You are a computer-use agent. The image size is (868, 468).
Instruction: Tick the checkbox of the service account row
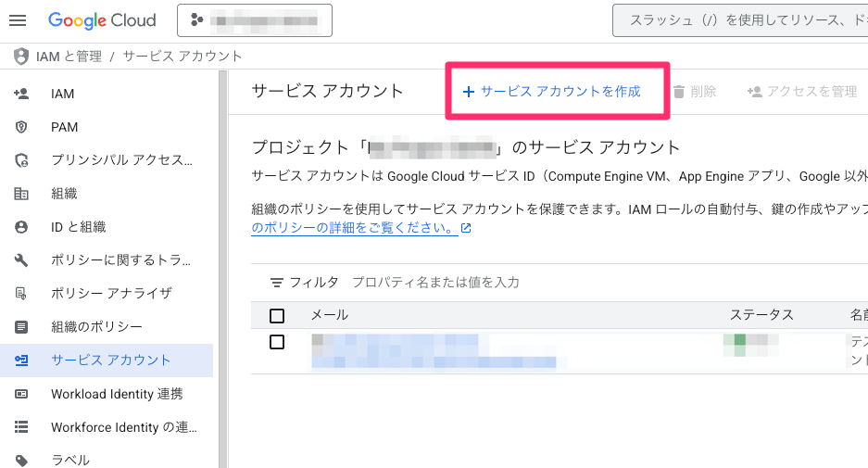pyautogui.click(x=277, y=342)
